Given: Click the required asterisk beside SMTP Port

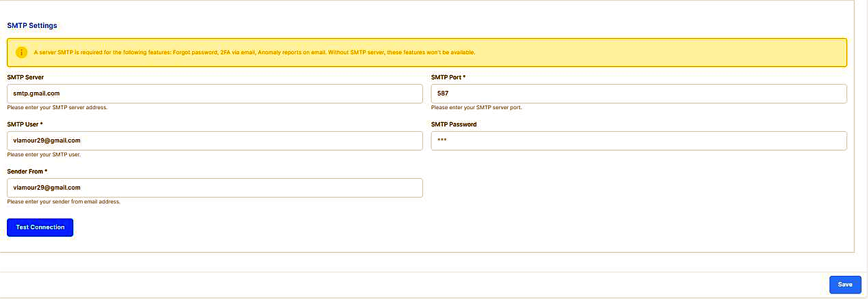Looking at the screenshot, I should tap(464, 77).
